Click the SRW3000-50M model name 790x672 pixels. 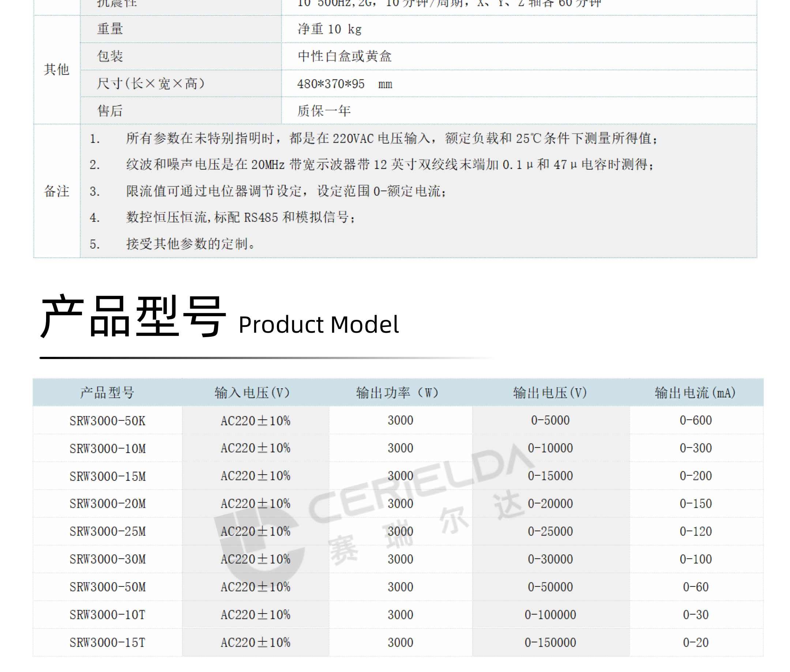pyautogui.click(x=107, y=587)
